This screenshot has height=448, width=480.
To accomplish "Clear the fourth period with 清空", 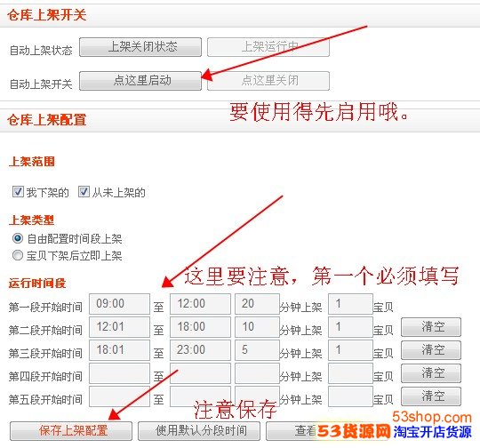I will [x=431, y=373].
